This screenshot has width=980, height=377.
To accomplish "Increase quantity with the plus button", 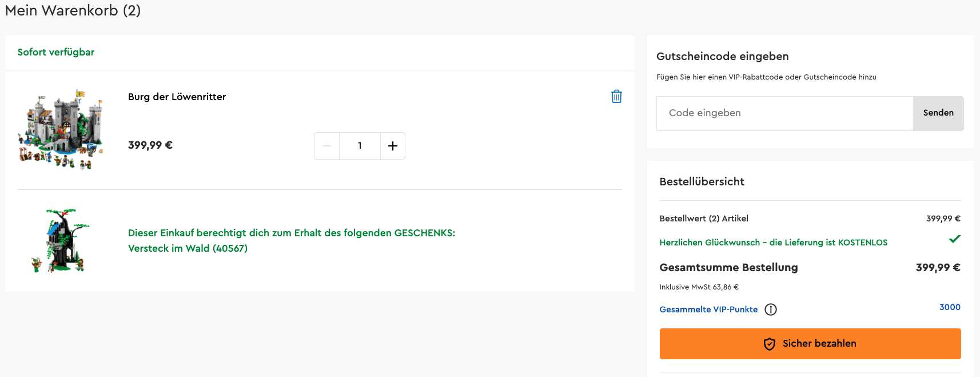I will (x=393, y=146).
